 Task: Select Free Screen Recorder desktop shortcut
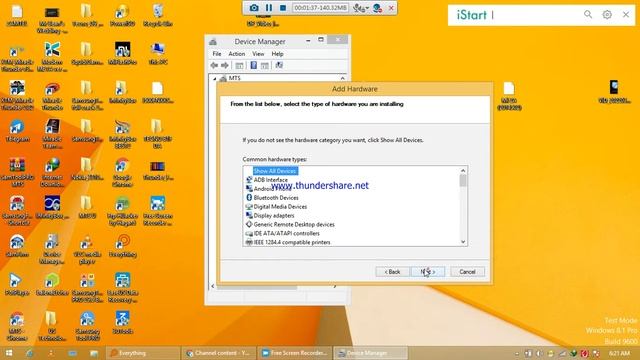[x=158, y=211]
